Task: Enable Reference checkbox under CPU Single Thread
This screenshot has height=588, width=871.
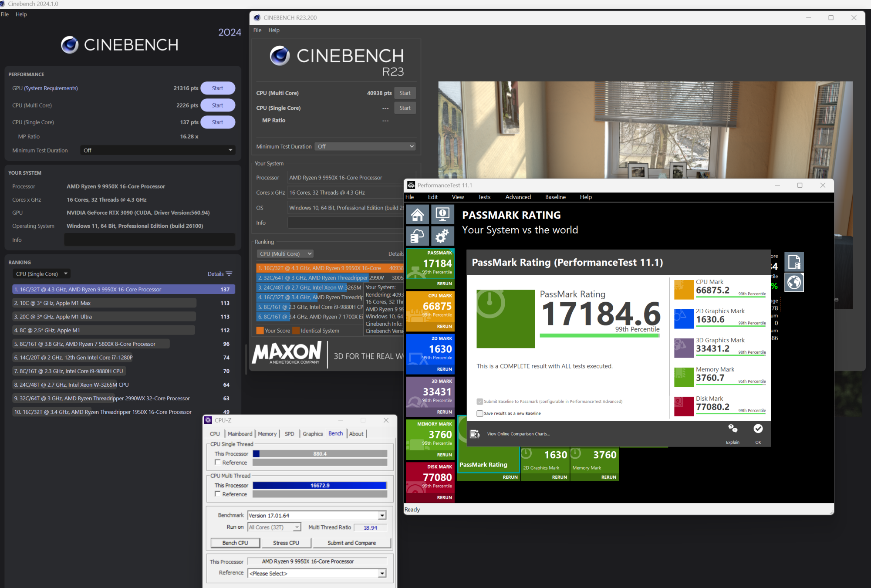Action: click(x=218, y=463)
